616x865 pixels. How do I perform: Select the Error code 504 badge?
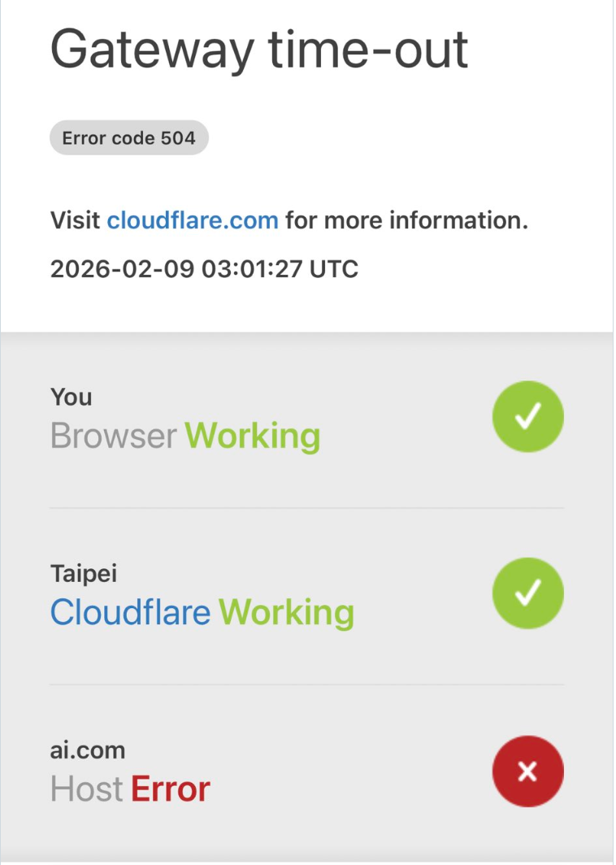[128, 138]
